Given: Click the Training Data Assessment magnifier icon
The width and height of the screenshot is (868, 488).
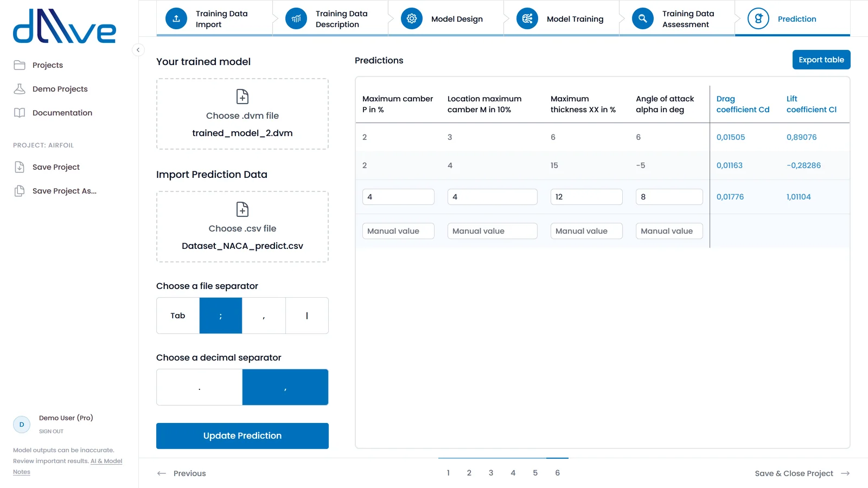Looking at the screenshot, I should (x=643, y=18).
